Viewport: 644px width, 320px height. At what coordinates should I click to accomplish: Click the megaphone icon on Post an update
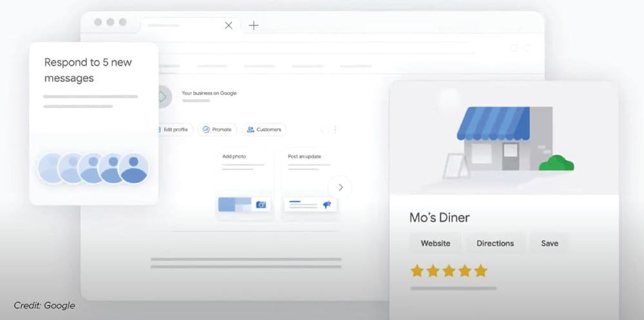(x=327, y=204)
